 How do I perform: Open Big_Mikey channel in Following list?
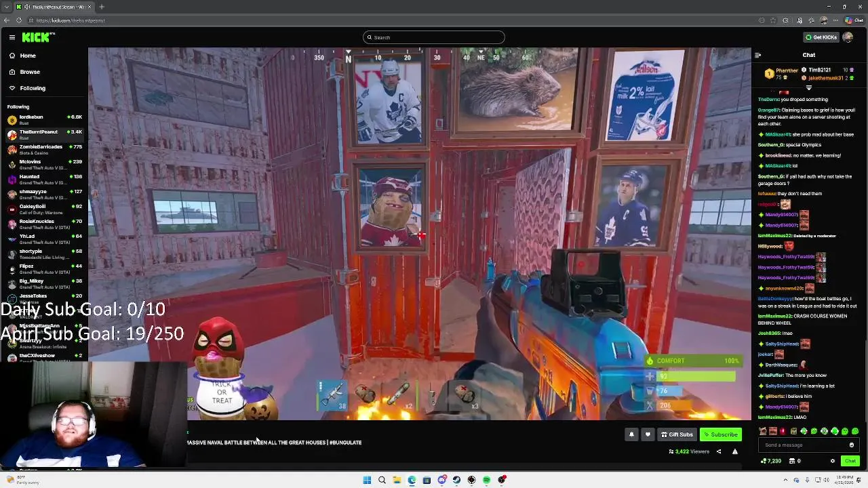(x=44, y=283)
